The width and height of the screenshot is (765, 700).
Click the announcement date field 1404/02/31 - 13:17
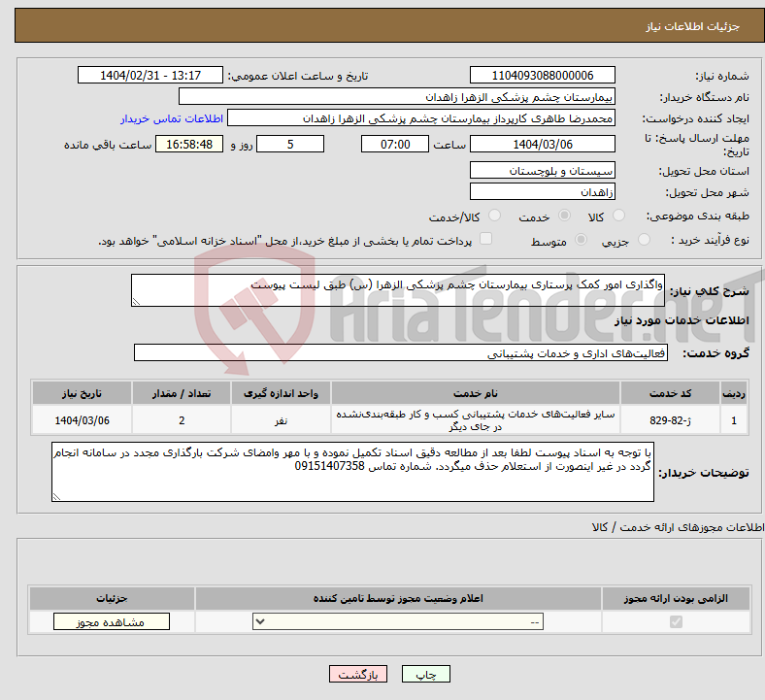(x=150, y=75)
